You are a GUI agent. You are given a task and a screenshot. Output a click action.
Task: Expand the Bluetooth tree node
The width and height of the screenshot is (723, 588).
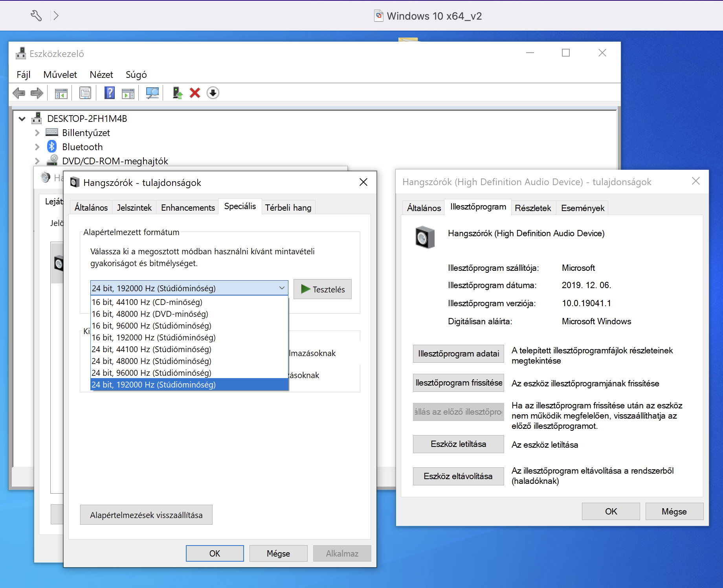tap(37, 147)
